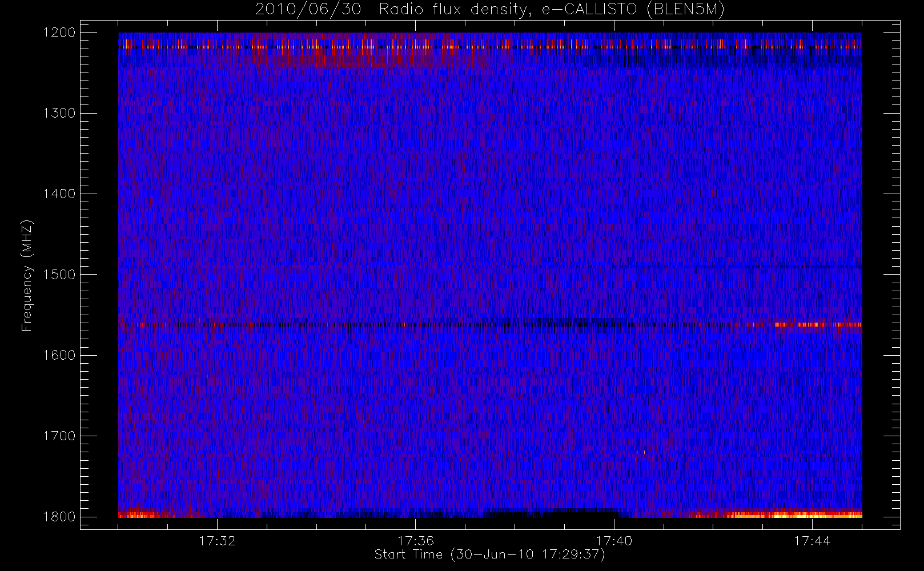The width and height of the screenshot is (924, 571).
Task: Click the 17:40 time tick label
Action: (614, 541)
